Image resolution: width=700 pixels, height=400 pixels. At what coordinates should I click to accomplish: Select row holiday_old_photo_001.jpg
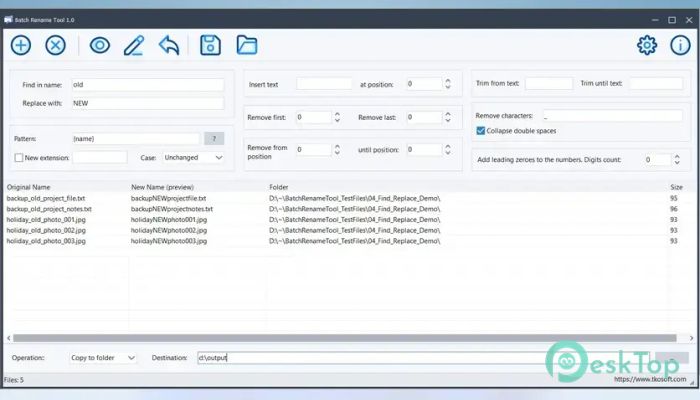46,220
